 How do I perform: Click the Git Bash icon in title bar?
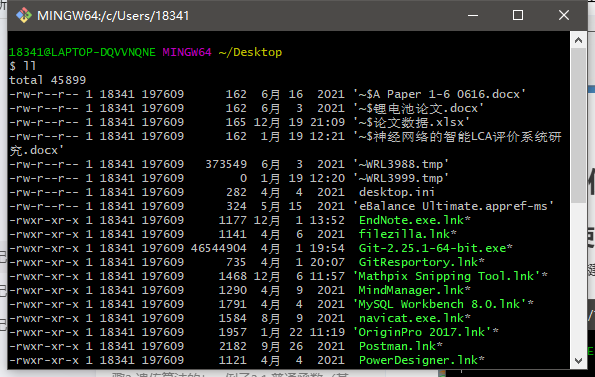[24, 16]
